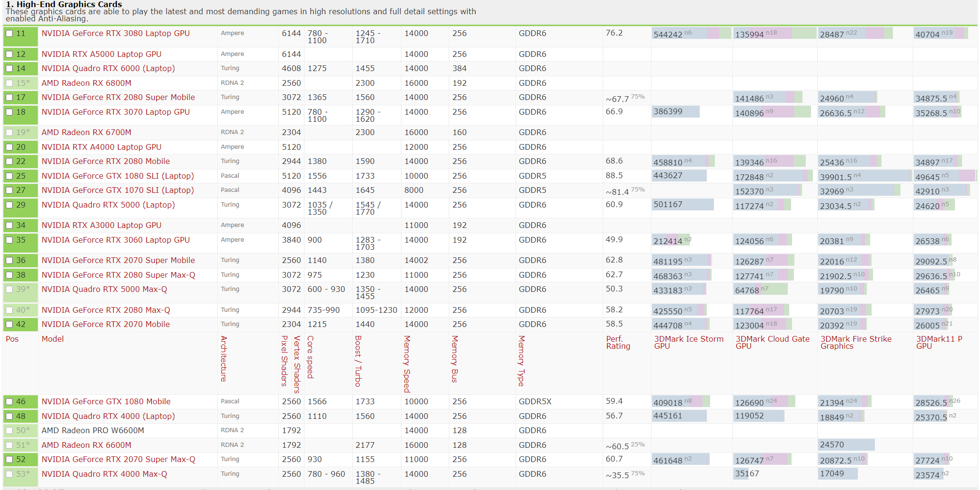Screen dimensions: 980x490
Task: Open NVIDIA GeForce GTX 1080 Mobile link
Action: coord(106,401)
